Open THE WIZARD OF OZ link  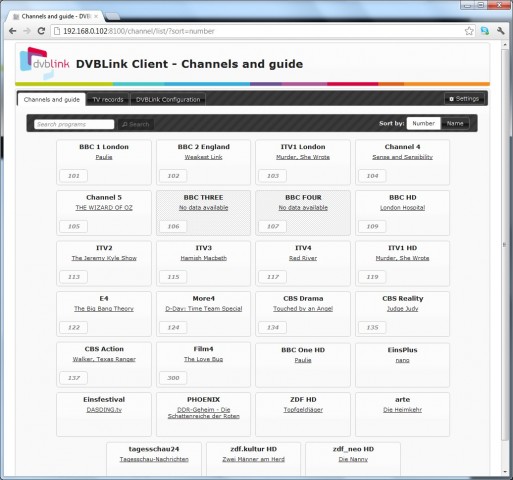tap(104, 207)
